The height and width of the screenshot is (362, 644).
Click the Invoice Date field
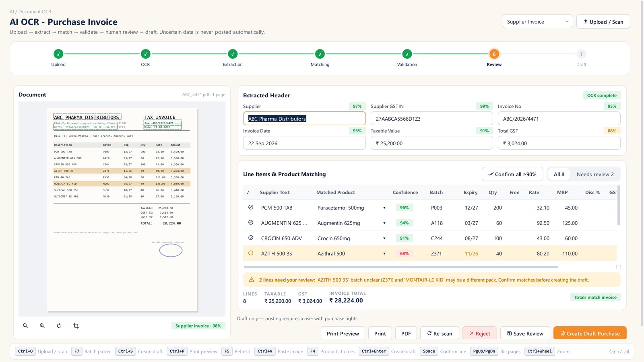304,143
